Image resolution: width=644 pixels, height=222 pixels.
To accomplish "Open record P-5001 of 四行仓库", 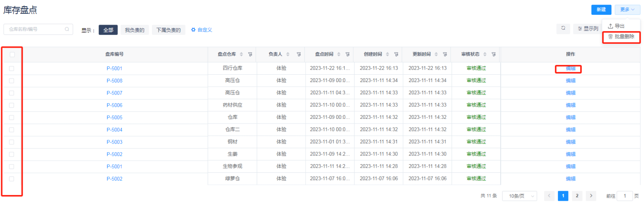I will click(x=114, y=68).
